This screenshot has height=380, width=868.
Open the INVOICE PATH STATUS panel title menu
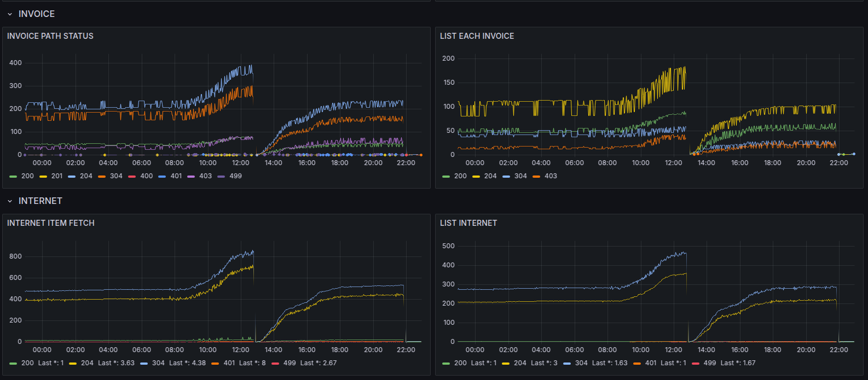pyautogui.click(x=50, y=36)
